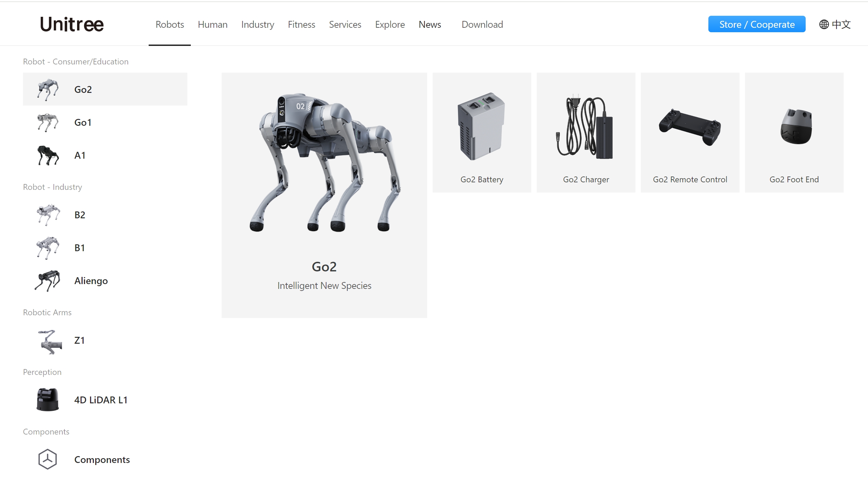This screenshot has height=489, width=868.
Task: Choose the Aliengo robot icon
Action: [x=48, y=281]
